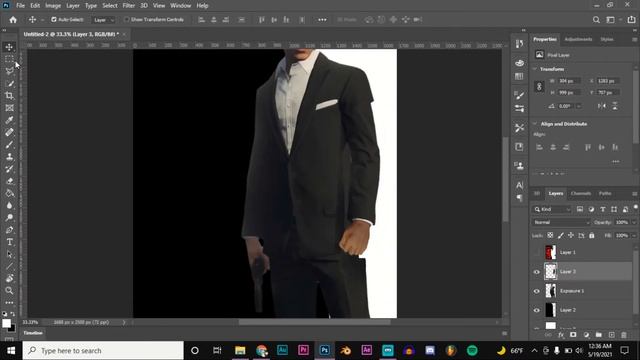This screenshot has height=360, width=640.
Task: Click the horizontal canvas scrollbar
Action: 314,322
